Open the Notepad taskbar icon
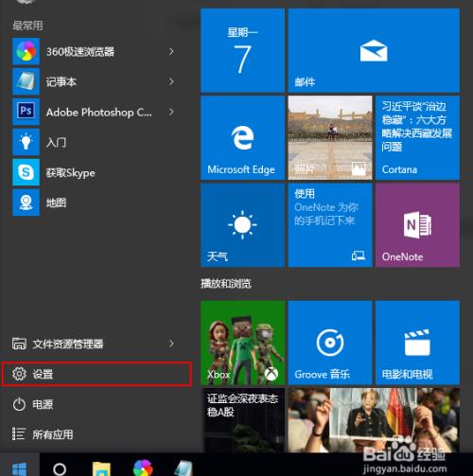This screenshot has width=473, height=476. point(184,468)
